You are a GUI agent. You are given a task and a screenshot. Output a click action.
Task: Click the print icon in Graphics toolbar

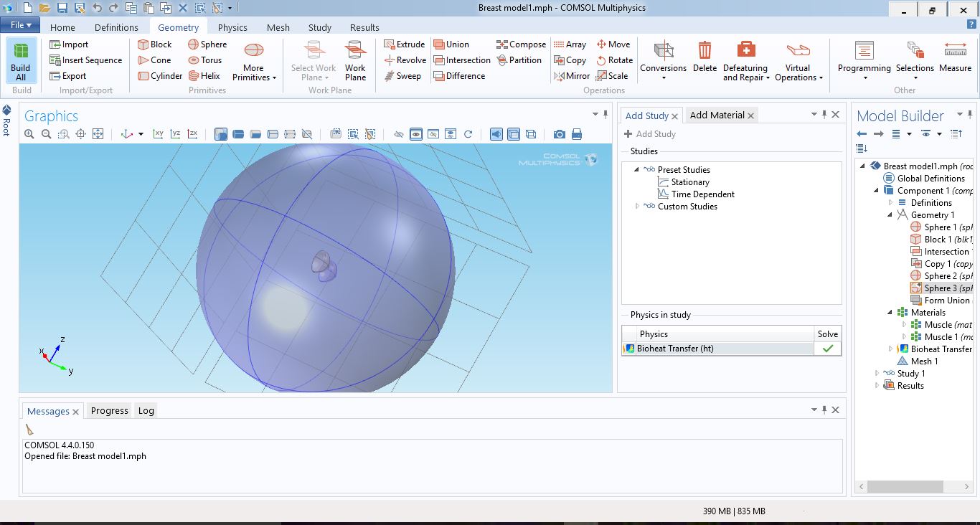click(x=576, y=134)
